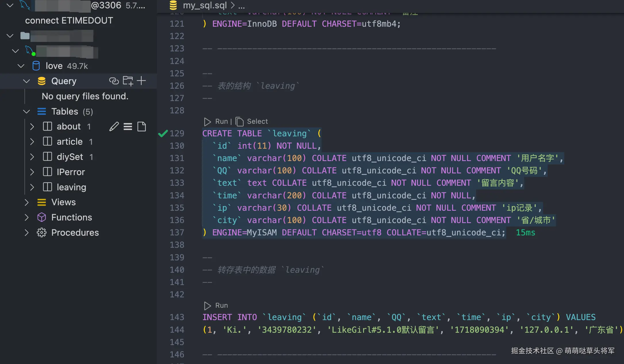Click the lines icon on about table
The width and height of the screenshot is (624, 364).
pos(128,126)
